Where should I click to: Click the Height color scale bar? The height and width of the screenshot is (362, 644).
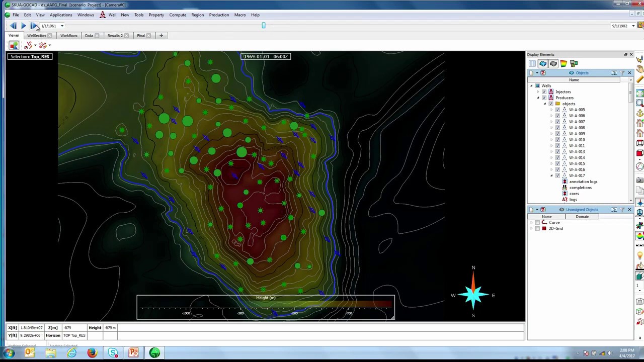(x=266, y=304)
